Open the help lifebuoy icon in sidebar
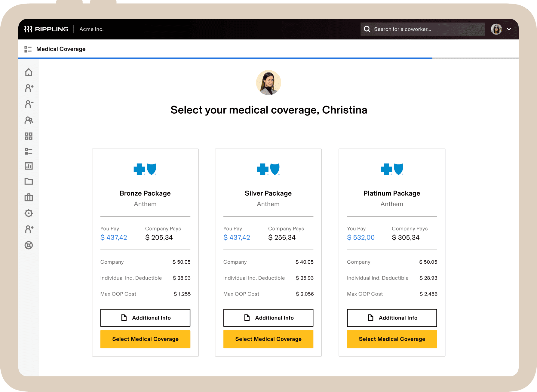 (29, 245)
